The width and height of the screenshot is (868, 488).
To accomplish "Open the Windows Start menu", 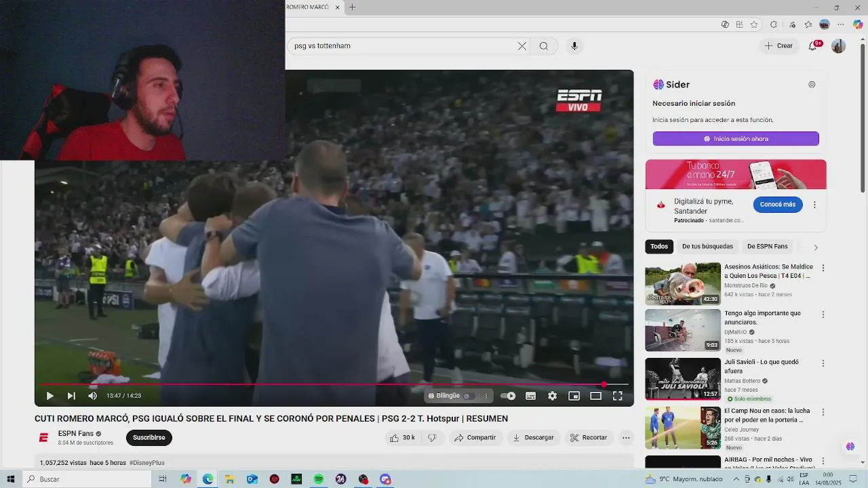I will click(11, 479).
